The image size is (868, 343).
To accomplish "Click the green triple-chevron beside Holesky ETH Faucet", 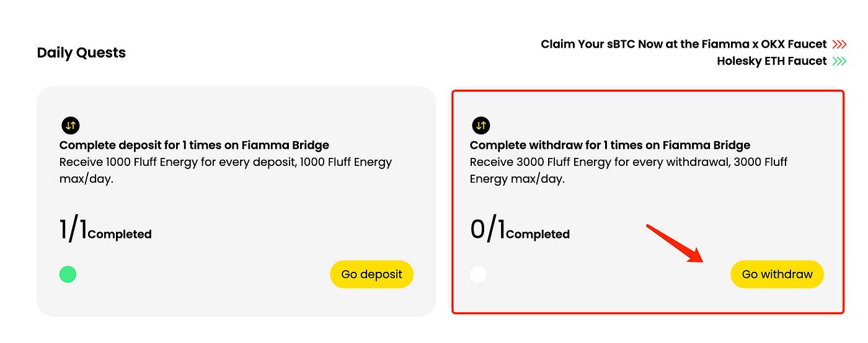I will point(839,61).
